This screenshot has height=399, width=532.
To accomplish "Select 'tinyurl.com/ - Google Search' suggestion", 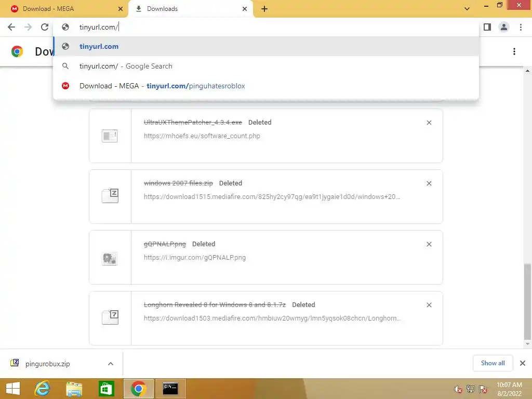I will [x=266, y=66].
